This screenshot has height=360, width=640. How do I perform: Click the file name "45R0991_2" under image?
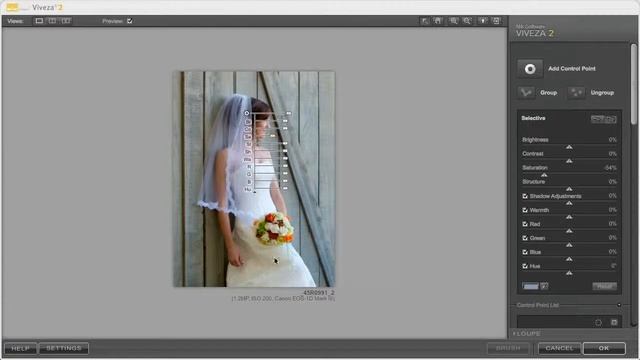point(318,293)
